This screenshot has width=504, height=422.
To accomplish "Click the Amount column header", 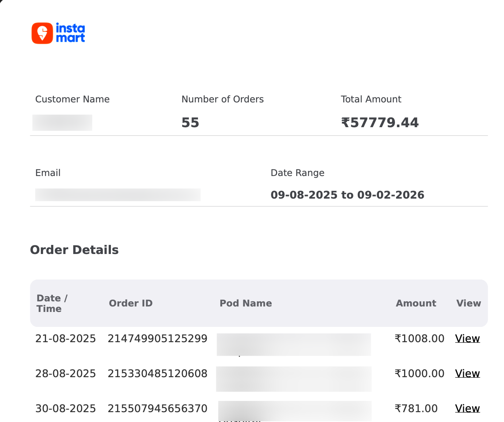I will coord(416,303).
